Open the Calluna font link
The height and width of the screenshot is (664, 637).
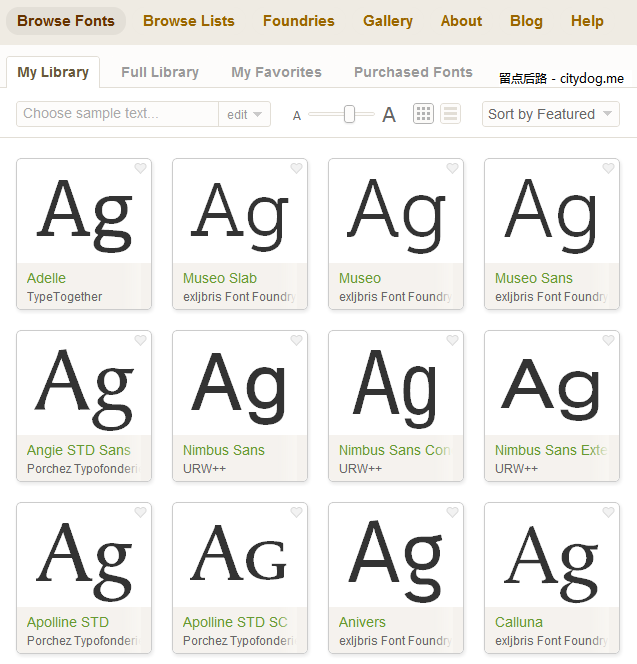pyautogui.click(x=519, y=622)
